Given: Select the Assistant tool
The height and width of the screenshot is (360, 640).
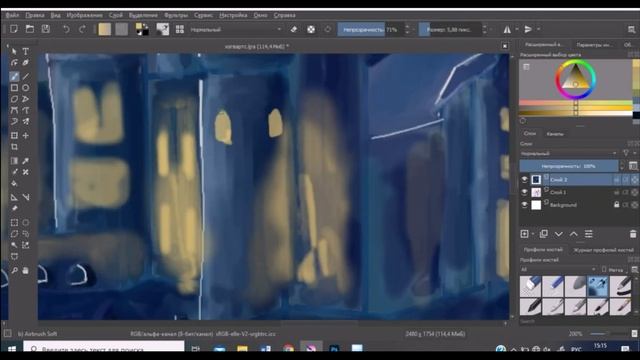Looking at the screenshot, I should [14, 198].
